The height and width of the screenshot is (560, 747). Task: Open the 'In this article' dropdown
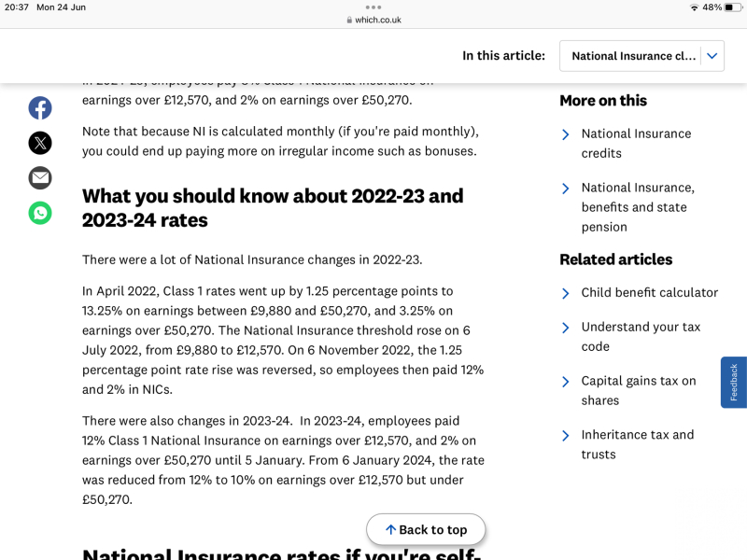641,56
